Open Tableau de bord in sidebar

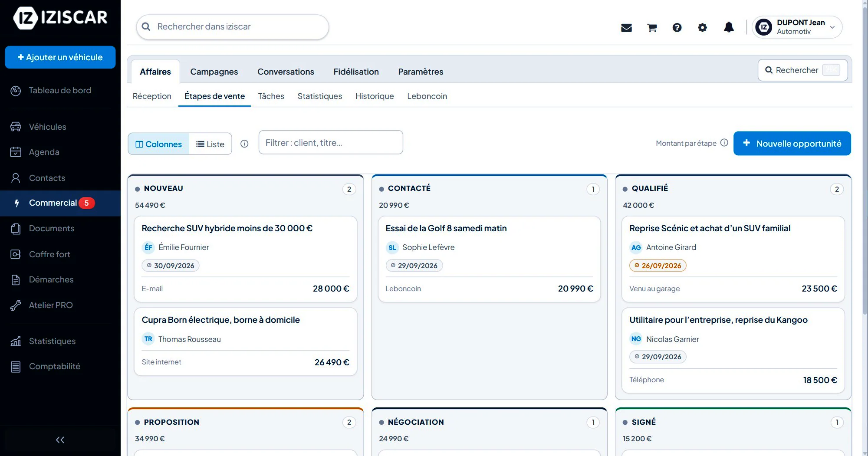60,90
